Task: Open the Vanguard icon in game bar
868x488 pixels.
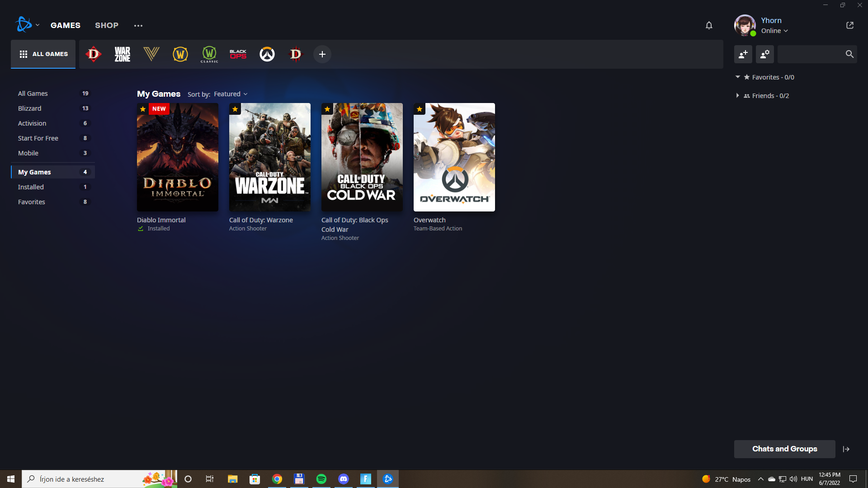Action: click(x=151, y=54)
